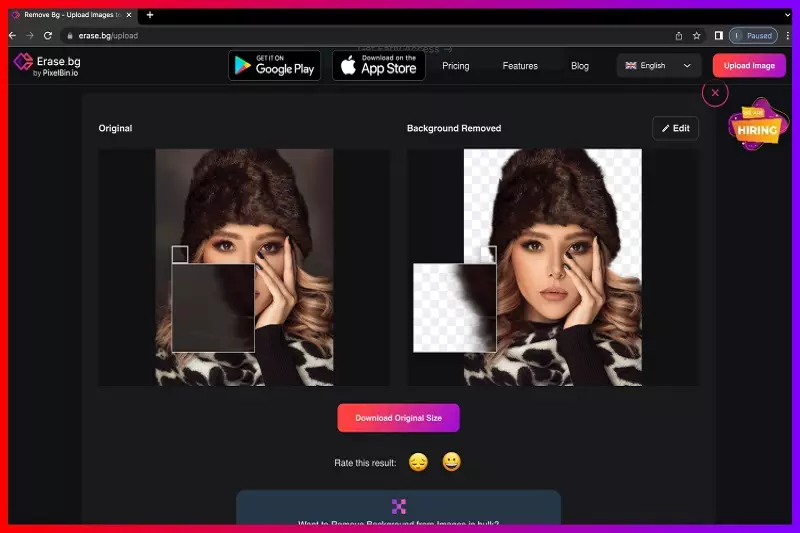Viewport: 800px width, 533px height.
Task: Click the erase.bg/upload address bar
Action: click(x=367, y=36)
